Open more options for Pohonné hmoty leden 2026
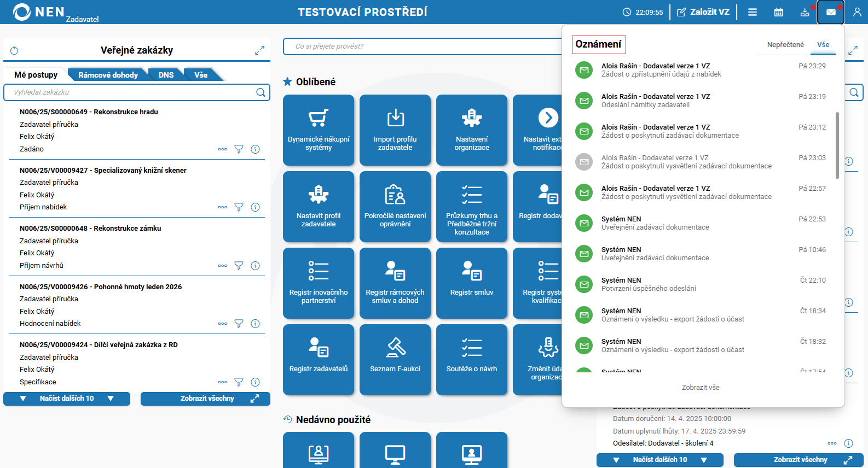This screenshot has width=868, height=468. (x=222, y=324)
